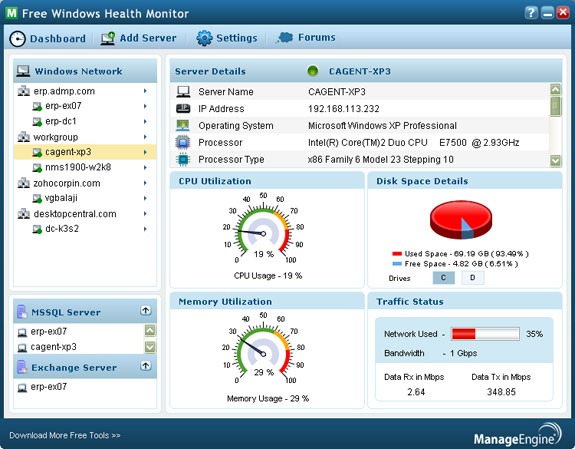This screenshot has width=575, height=449.
Task: Open the Download More Free Tools link
Action: tap(65, 435)
